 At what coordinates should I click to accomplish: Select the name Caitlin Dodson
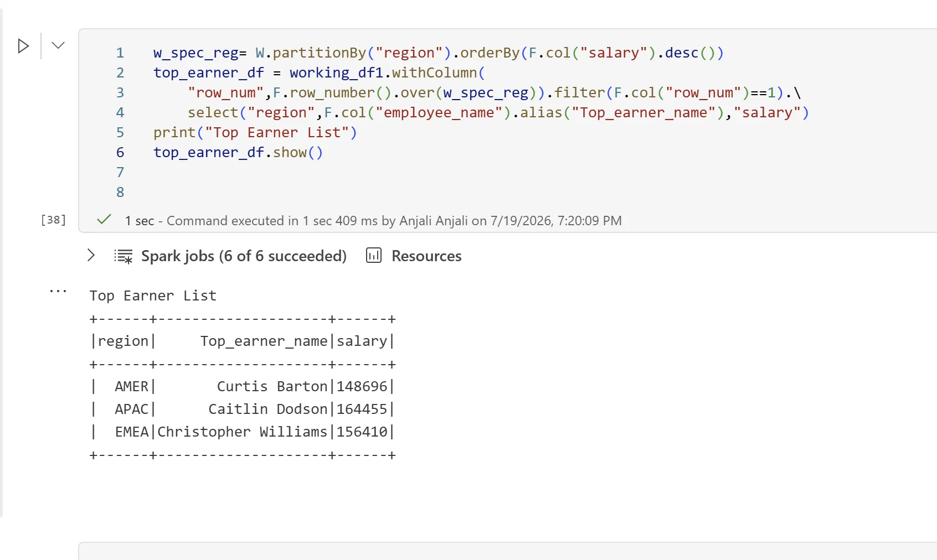click(268, 409)
